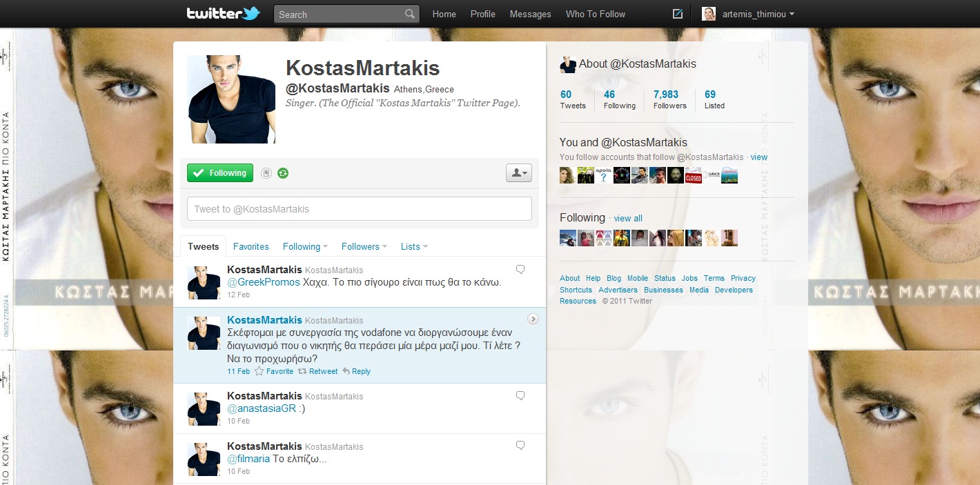This screenshot has width=980, height=485.
Task: Click artemis_thimiou's avatar in top bar
Action: tap(709, 14)
